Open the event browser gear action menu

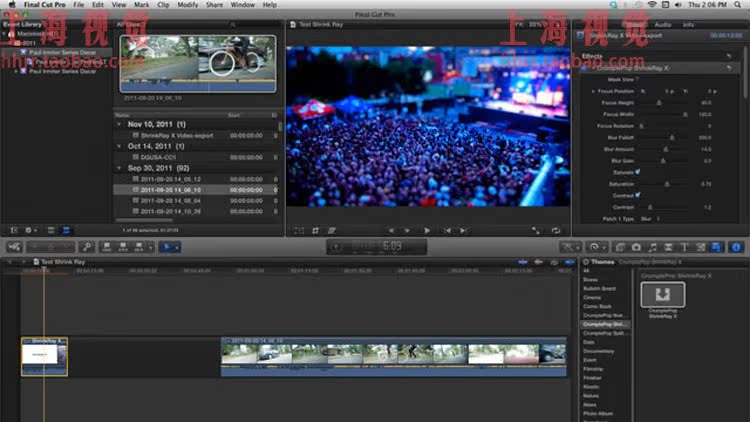click(x=31, y=230)
